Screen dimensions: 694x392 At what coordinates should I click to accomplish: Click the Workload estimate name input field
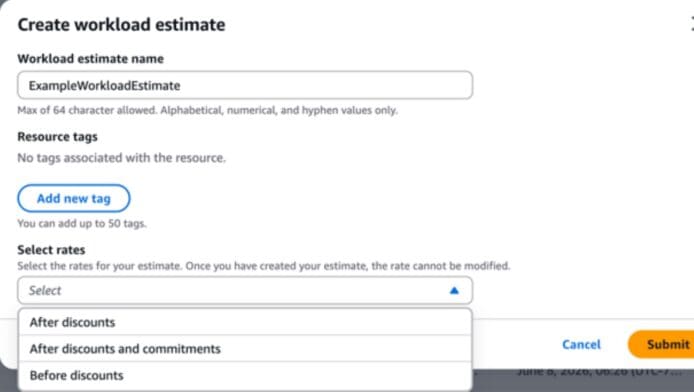coord(245,85)
